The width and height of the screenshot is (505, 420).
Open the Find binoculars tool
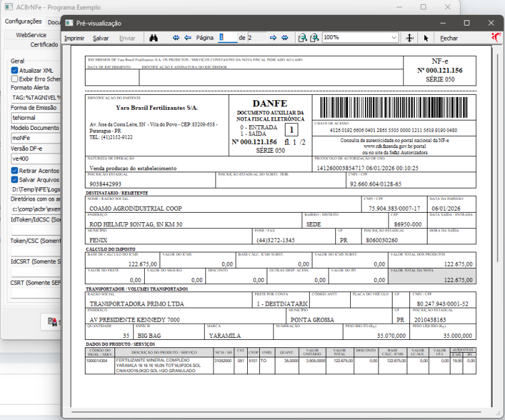tap(154, 38)
